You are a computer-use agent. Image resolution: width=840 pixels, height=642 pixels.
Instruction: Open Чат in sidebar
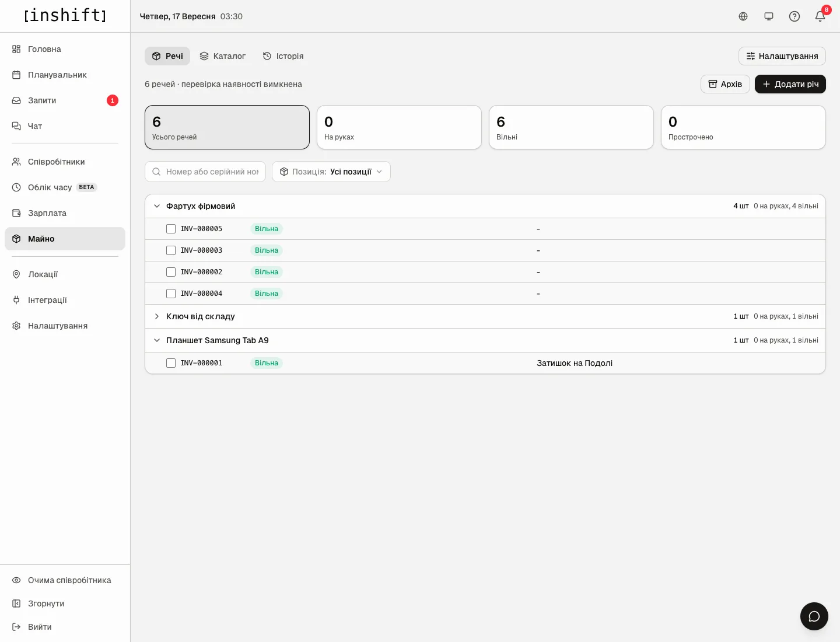point(65,126)
